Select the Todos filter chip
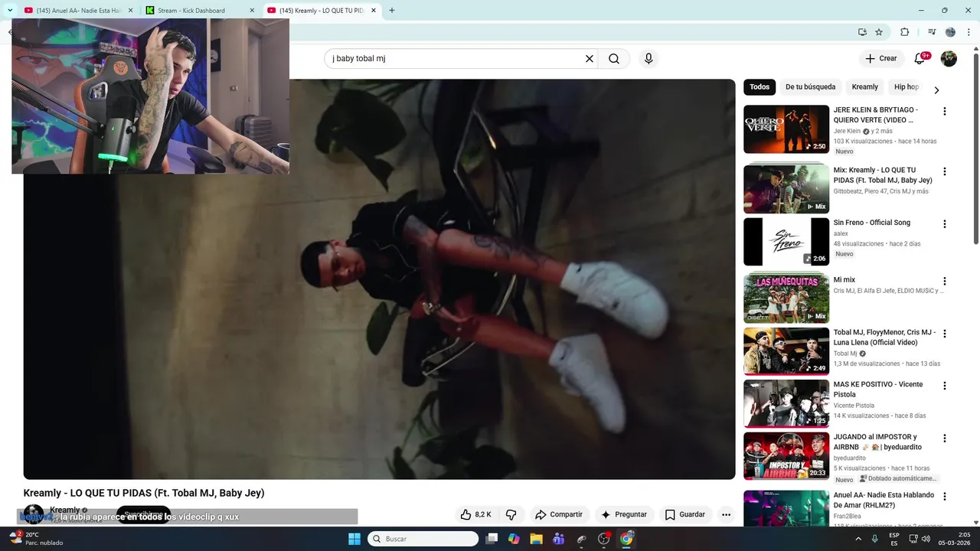 pyautogui.click(x=759, y=87)
